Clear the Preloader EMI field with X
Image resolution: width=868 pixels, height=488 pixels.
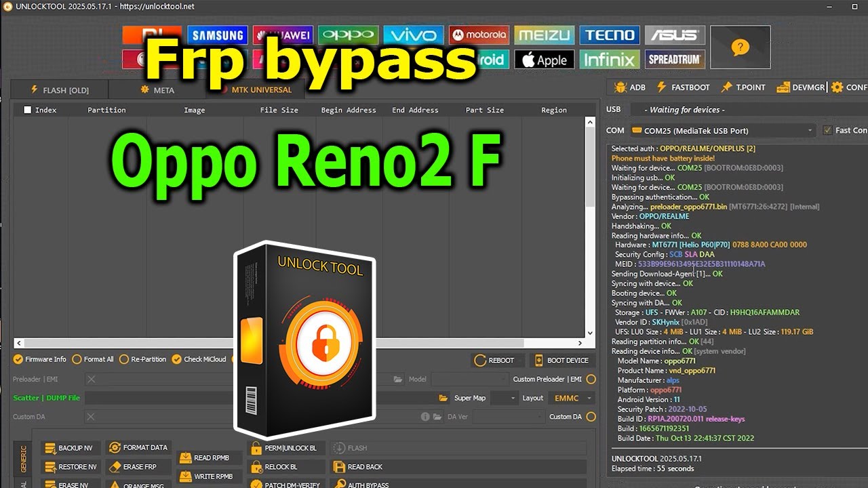pyautogui.click(x=92, y=380)
